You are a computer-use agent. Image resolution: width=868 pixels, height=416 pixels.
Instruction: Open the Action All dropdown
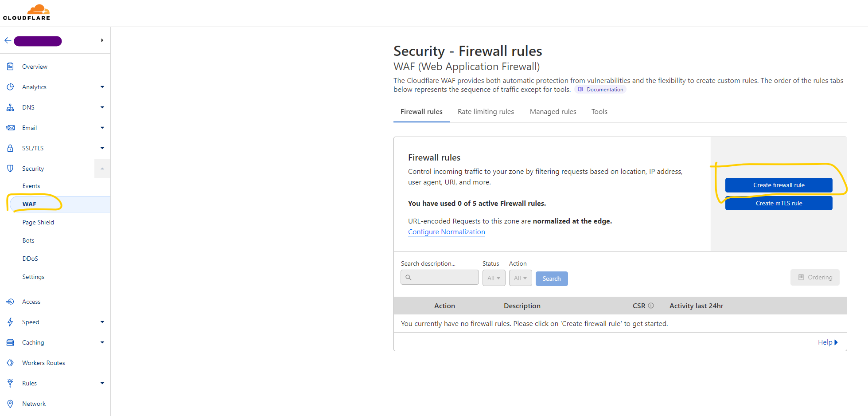click(x=520, y=278)
